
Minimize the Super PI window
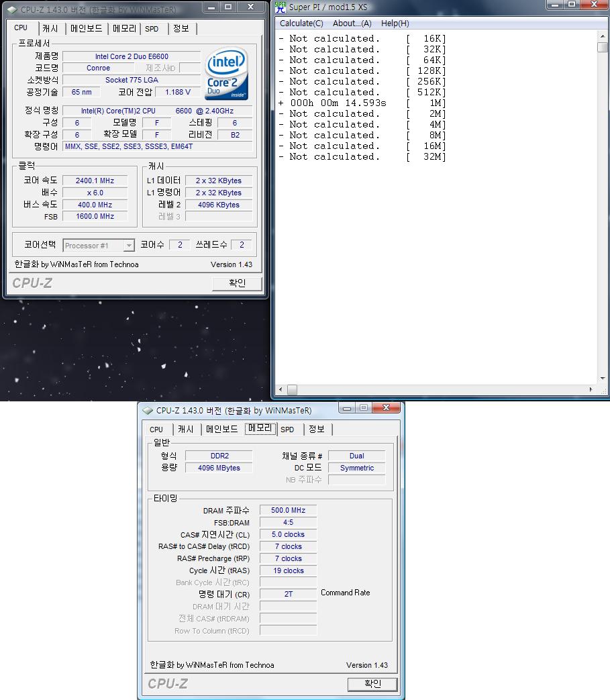click(554, 5)
